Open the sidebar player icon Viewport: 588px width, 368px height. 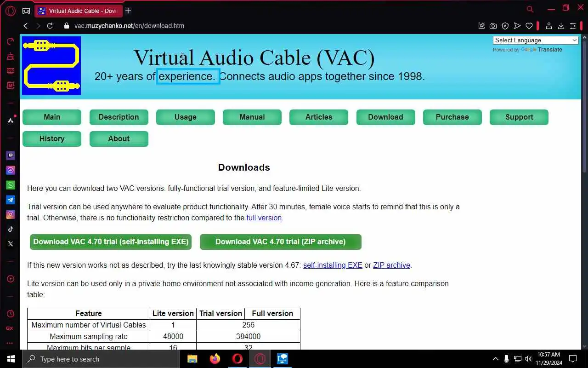(10, 279)
